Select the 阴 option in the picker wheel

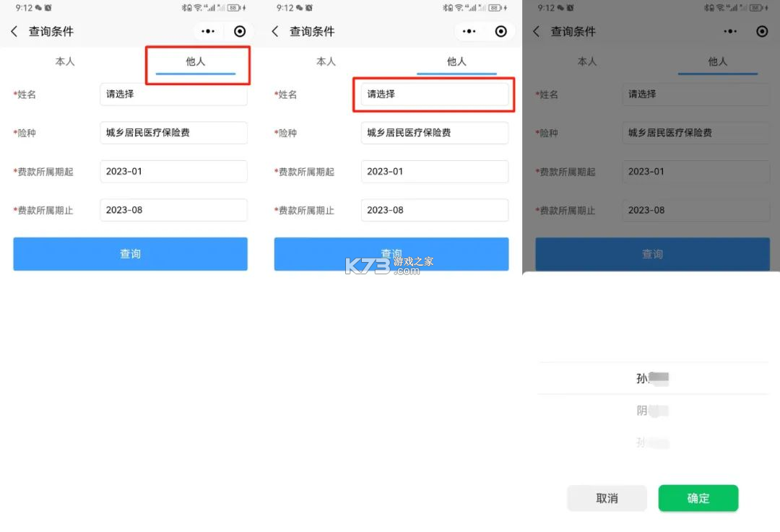click(651, 410)
